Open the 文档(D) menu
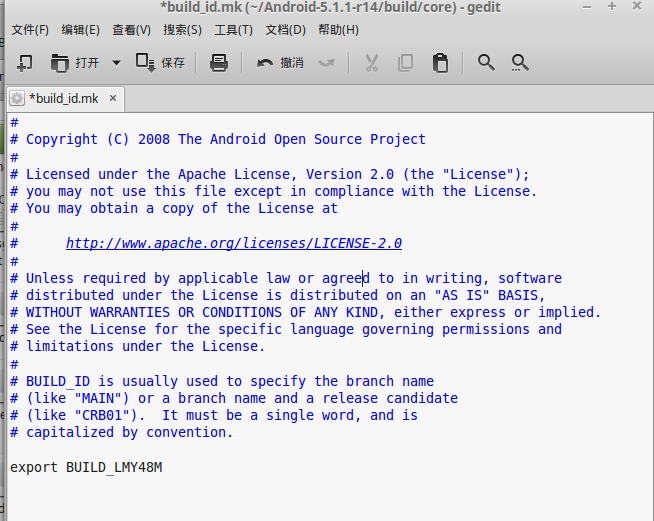 (x=286, y=30)
